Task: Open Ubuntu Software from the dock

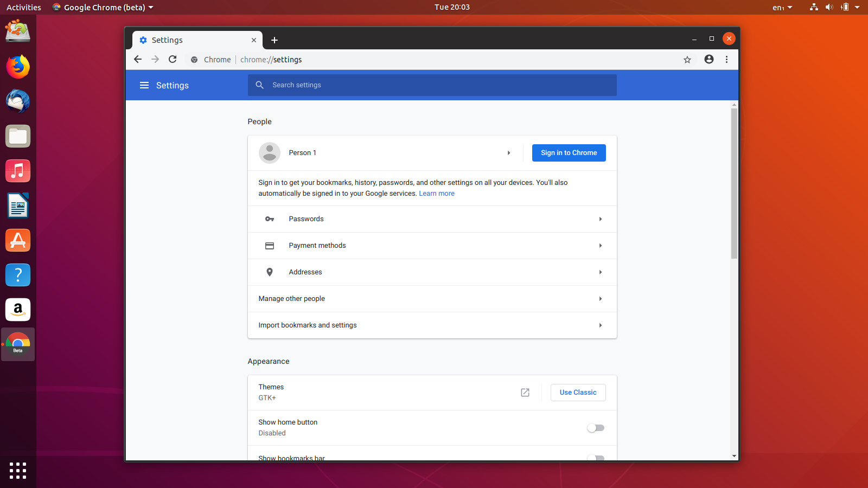Action: 18,240
